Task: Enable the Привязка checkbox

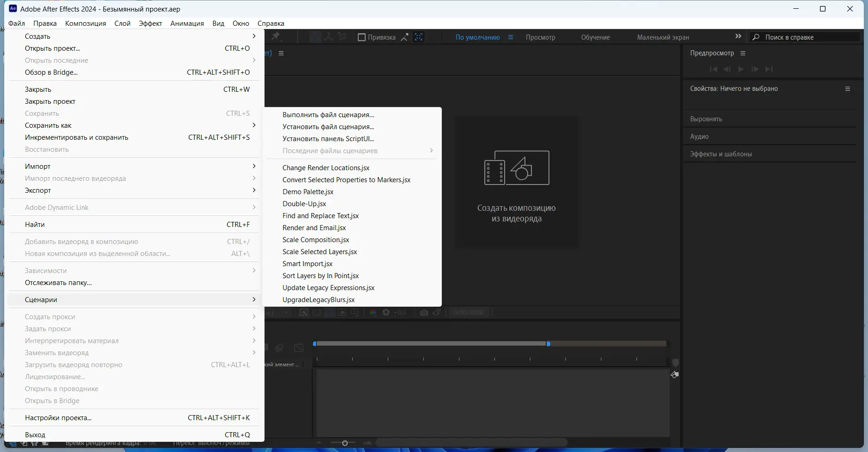Action: (362, 37)
